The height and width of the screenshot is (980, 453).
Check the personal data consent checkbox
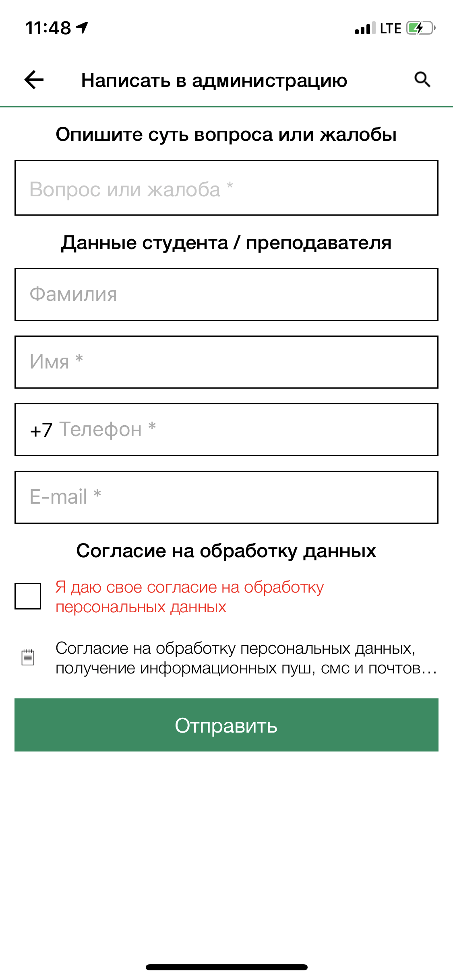pos(28,596)
